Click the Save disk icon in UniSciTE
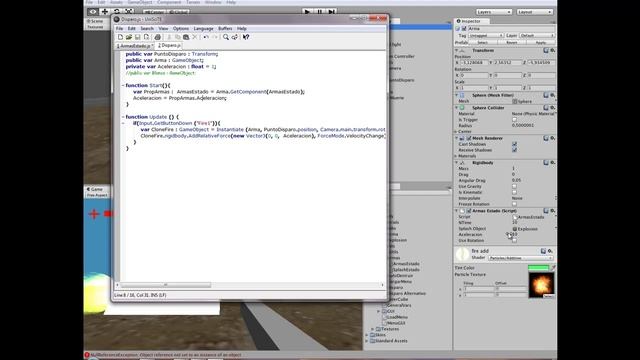This screenshot has height=360, width=640. [x=138, y=37]
